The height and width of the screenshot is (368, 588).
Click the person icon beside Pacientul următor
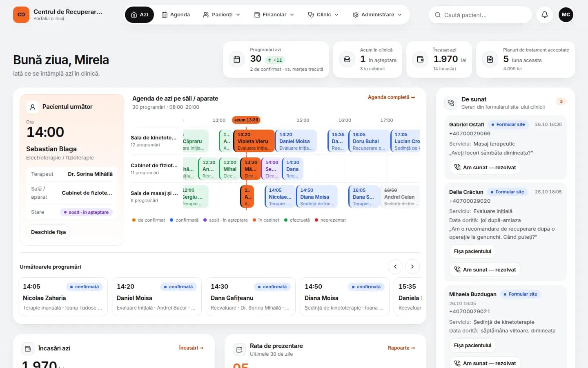tap(33, 107)
